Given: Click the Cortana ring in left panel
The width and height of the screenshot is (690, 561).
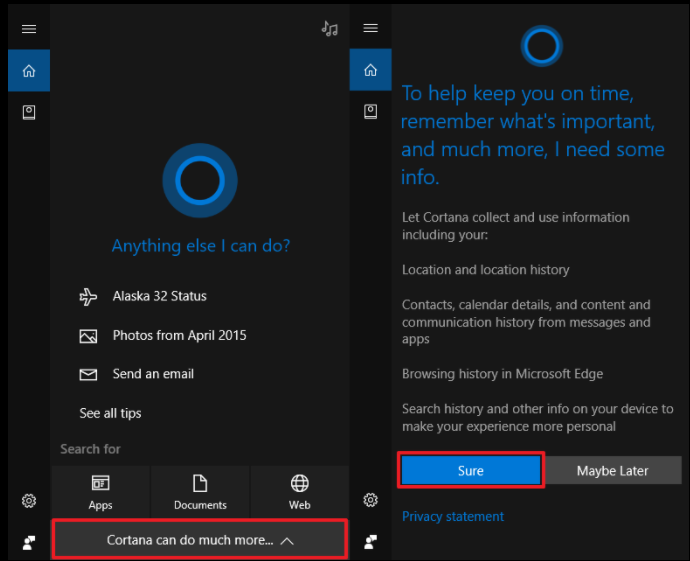Looking at the screenshot, I should [x=200, y=180].
